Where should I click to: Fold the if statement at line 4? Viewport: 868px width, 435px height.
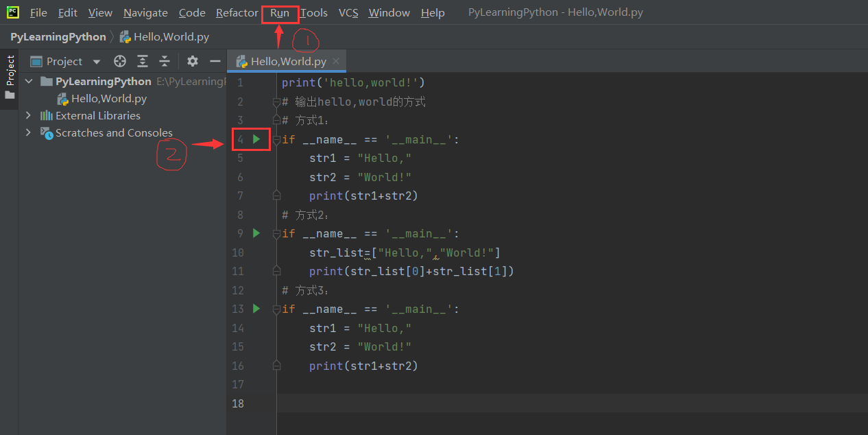(276, 139)
